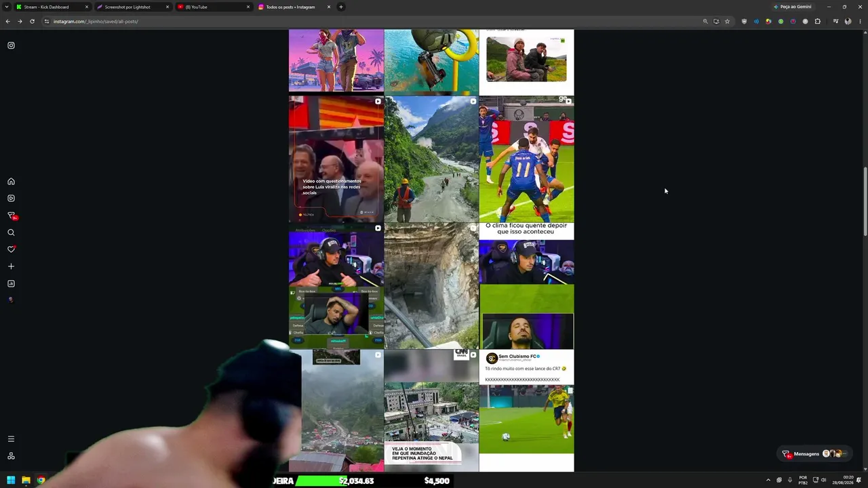Viewport: 868px width, 488px height.
Task: Click the page vertical scrollbar thumb
Action: pyautogui.click(x=865, y=202)
